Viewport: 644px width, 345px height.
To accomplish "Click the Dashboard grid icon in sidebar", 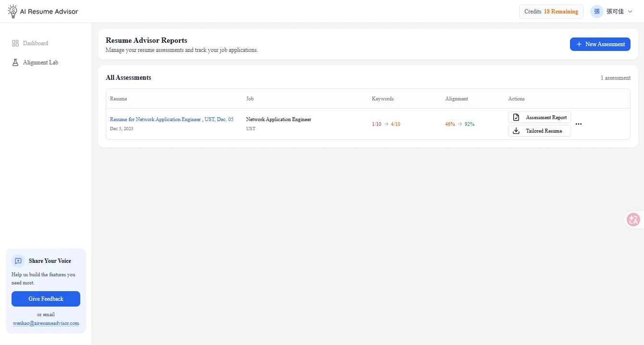I will coord(15,43).
